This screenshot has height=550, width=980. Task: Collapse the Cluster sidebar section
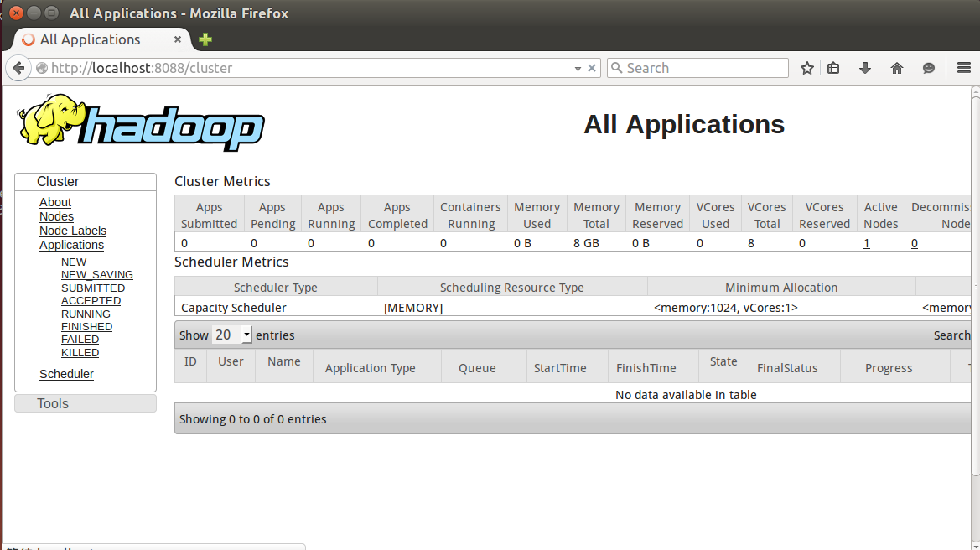click(86, 182)
